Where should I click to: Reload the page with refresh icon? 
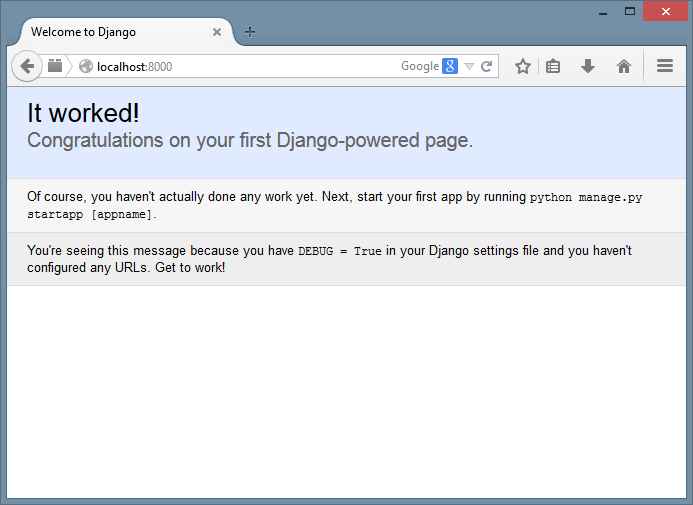(487, 66)
